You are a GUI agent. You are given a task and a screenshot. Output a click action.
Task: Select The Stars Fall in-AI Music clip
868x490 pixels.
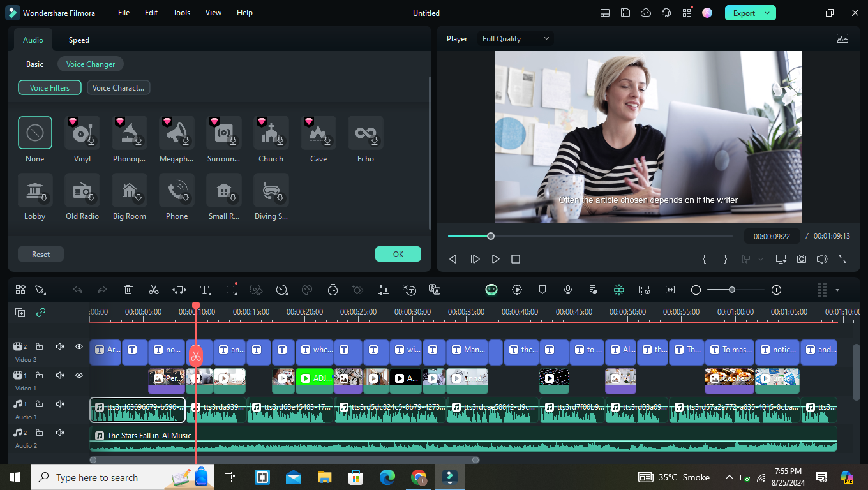click(x=463, y=439)
